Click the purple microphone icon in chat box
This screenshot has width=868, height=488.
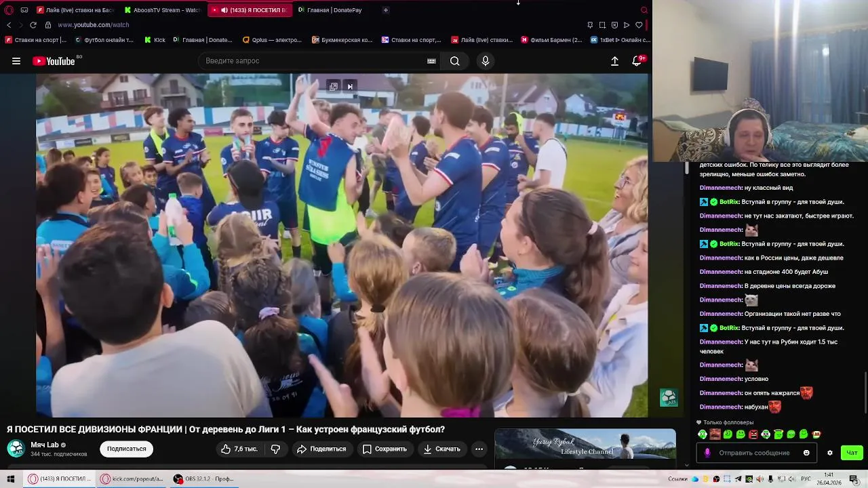[x=707, y=453]
